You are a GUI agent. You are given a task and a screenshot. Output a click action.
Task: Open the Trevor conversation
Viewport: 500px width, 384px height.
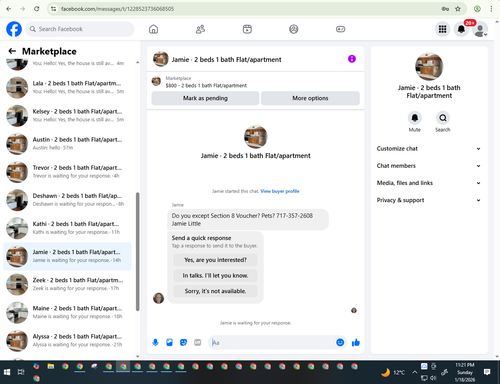click(67, 172)
